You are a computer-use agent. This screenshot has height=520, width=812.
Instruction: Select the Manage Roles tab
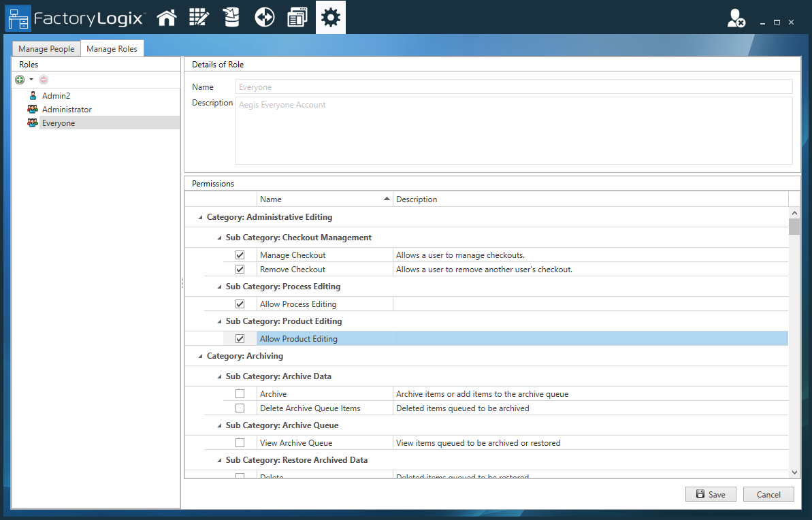tap(112, 48)
